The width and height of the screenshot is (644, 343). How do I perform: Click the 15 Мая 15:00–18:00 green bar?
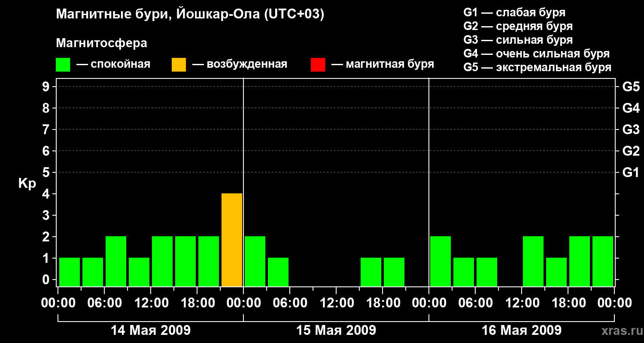coord(371,272)
